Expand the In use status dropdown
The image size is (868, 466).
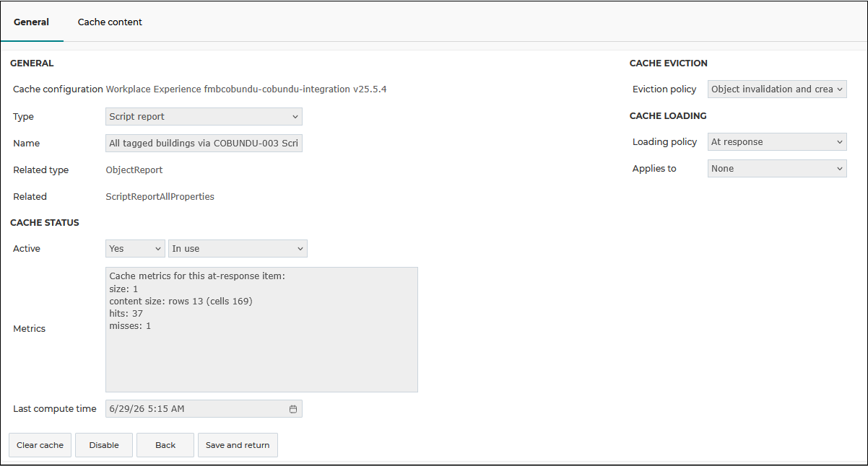(x=238, y=248)
